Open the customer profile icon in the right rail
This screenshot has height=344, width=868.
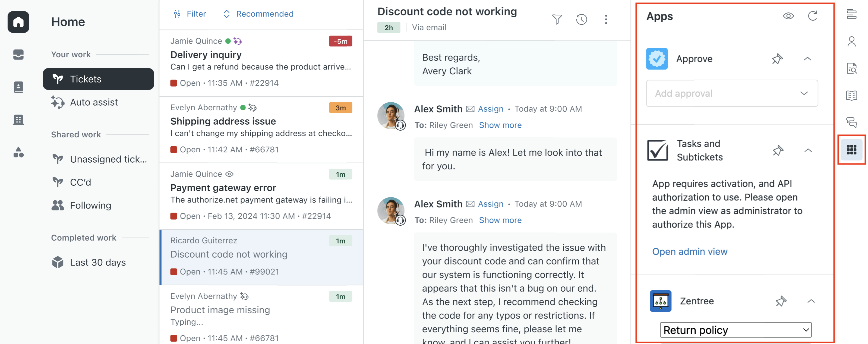point(851,42)
